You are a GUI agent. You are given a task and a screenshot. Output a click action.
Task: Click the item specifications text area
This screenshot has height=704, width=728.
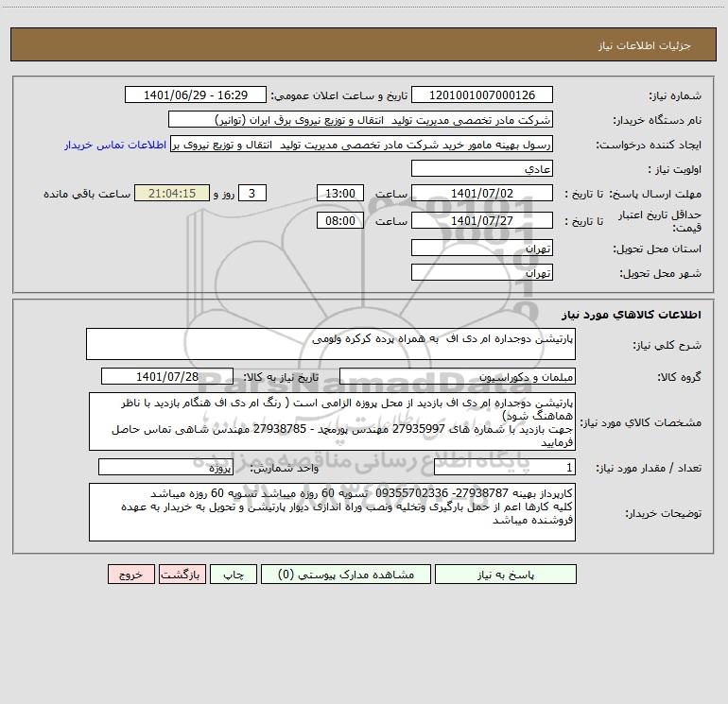[332, 421]
